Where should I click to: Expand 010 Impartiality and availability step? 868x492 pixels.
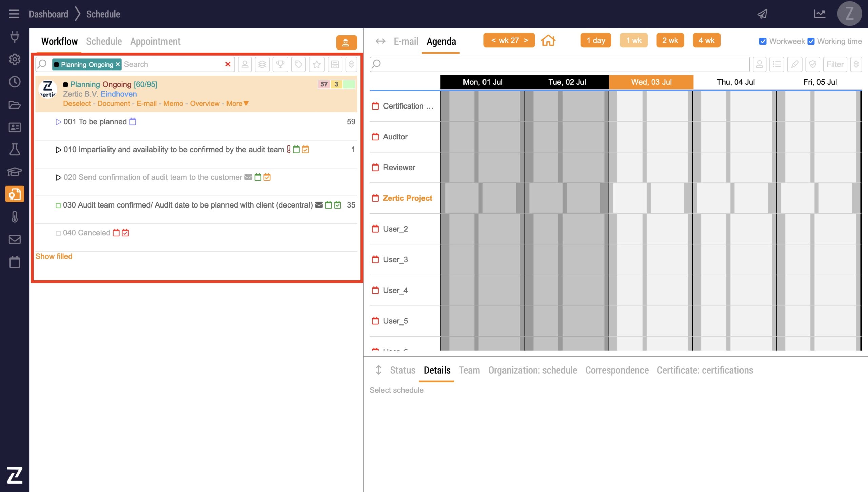tap(58, 150)
